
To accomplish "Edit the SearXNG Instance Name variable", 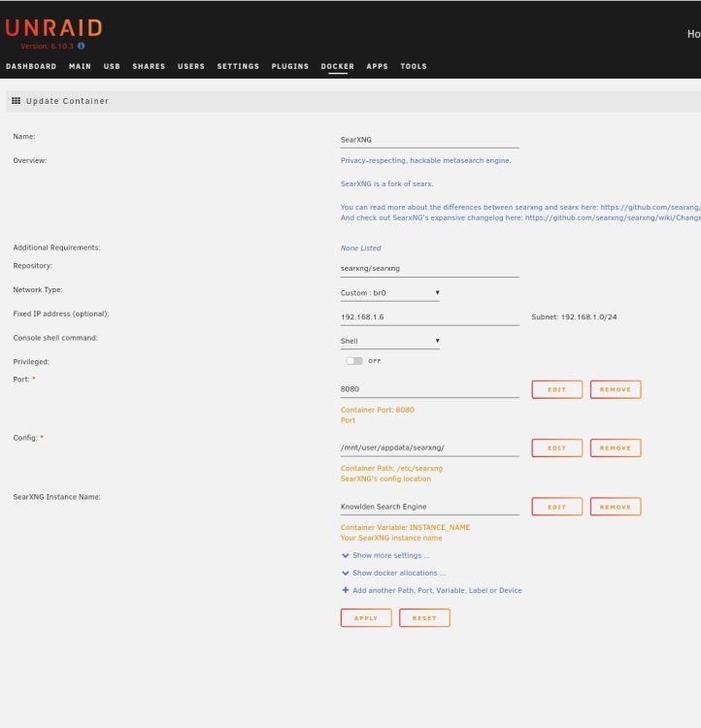I will pos(557,507).
